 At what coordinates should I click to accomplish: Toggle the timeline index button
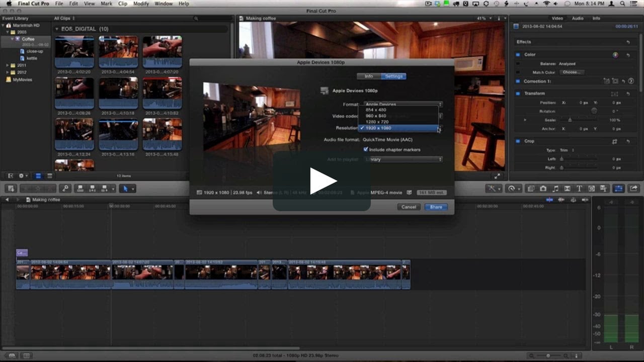coord(26,355)
